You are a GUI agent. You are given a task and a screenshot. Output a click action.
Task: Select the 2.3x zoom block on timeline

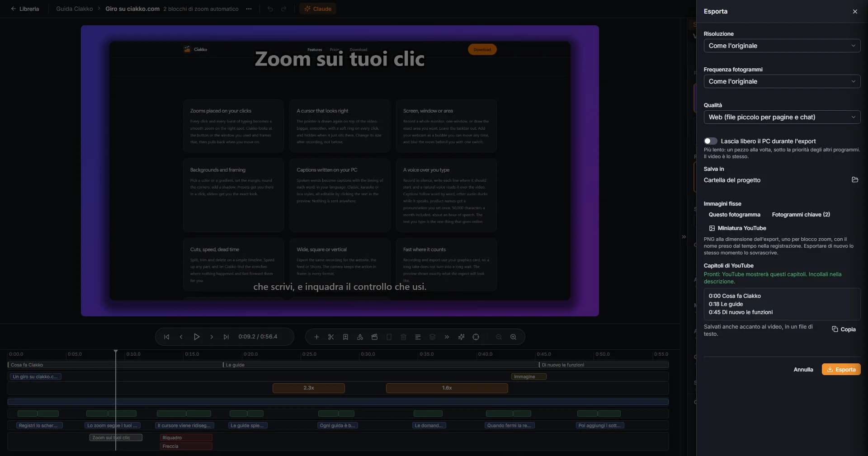click(309, 388)
